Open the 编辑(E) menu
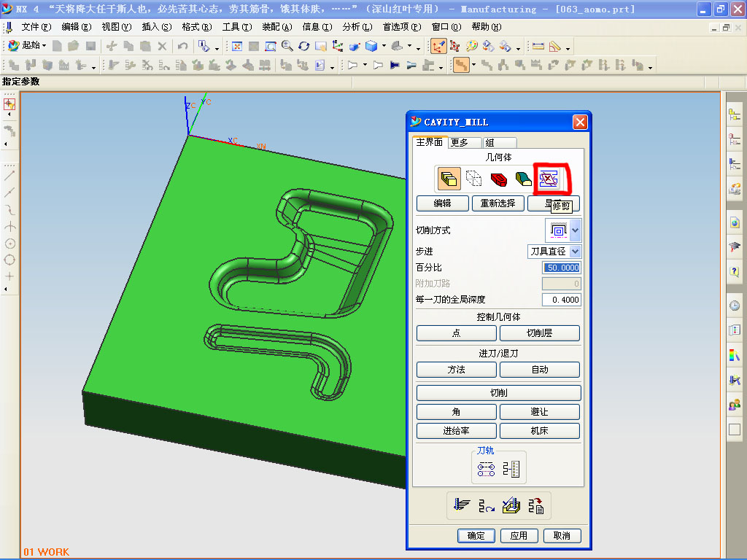The image size is (747, 560). 76,27
